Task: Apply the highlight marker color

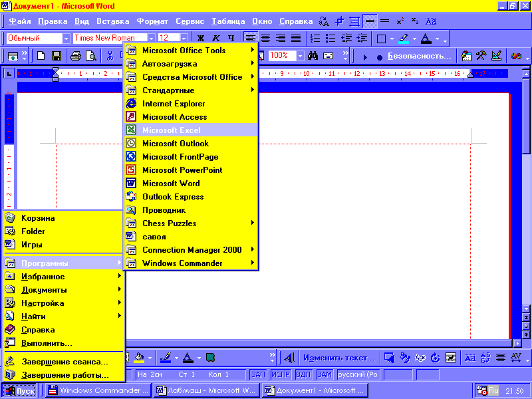Action: tap(404, 39)
